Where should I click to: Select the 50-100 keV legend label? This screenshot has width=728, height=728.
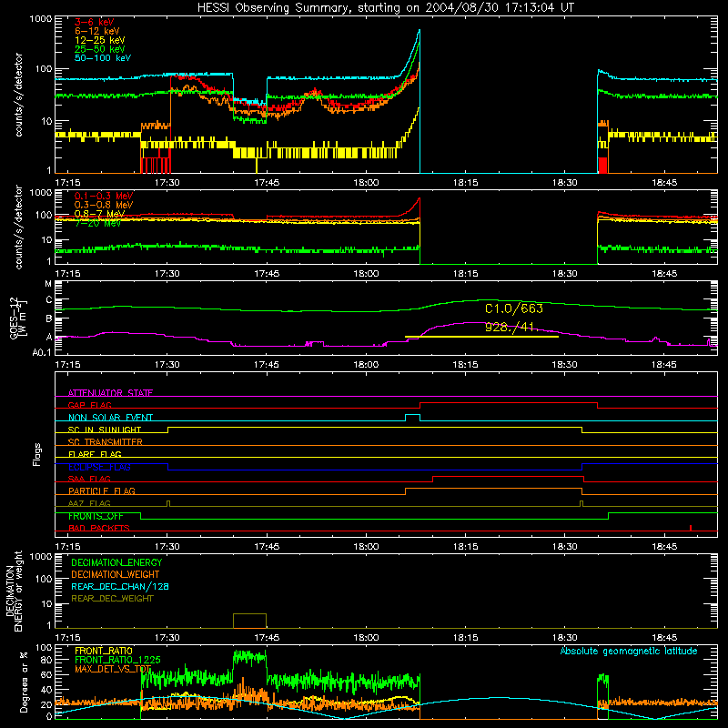coord(103,58)
